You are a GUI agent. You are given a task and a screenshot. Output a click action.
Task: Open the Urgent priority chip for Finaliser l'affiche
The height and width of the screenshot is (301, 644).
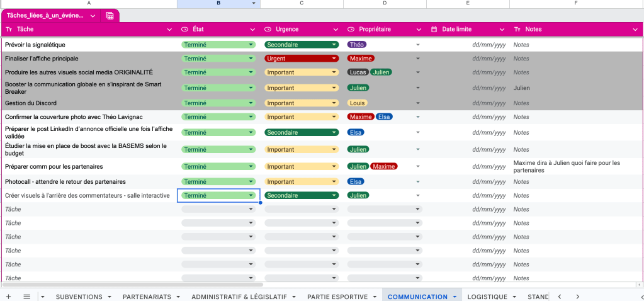point(301,59)
